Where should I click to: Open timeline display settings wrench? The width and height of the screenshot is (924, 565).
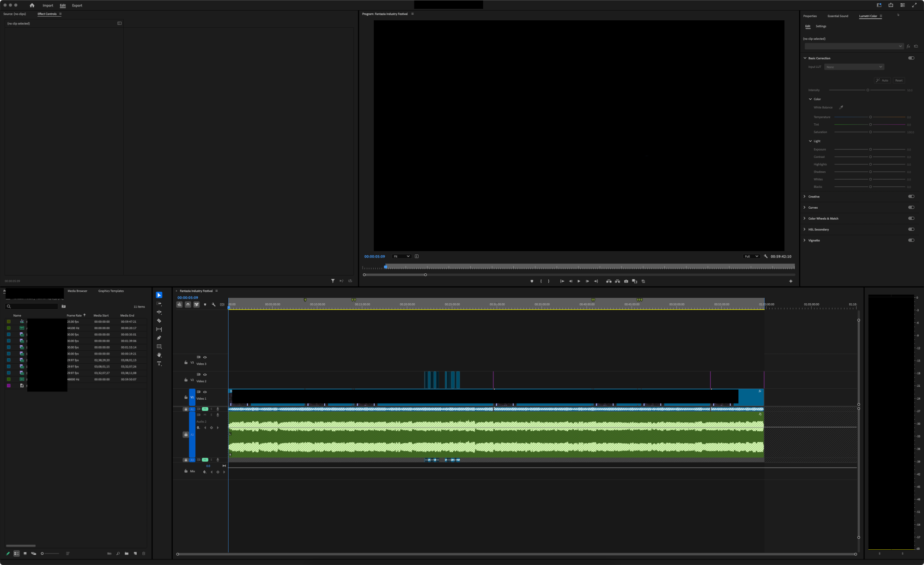(x=213, y=305)
